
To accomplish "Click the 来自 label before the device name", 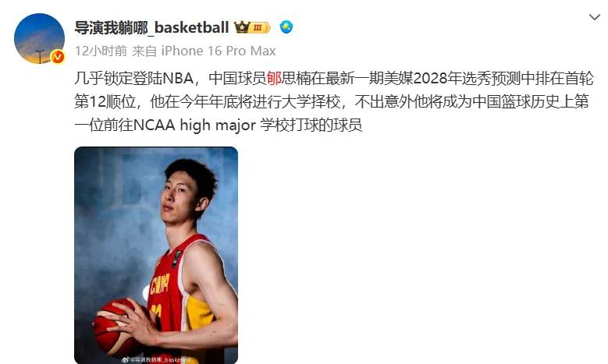I will click(144, 51).
